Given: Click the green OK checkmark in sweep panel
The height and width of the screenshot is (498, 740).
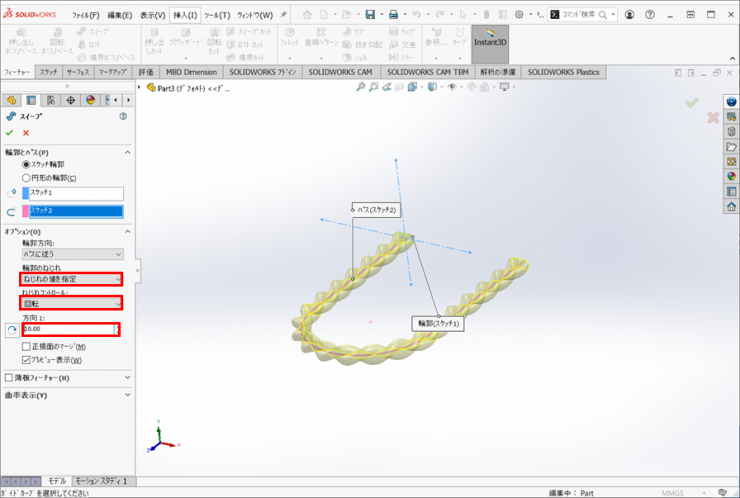Looking at the screenshot, I should [x=10, y=133].
